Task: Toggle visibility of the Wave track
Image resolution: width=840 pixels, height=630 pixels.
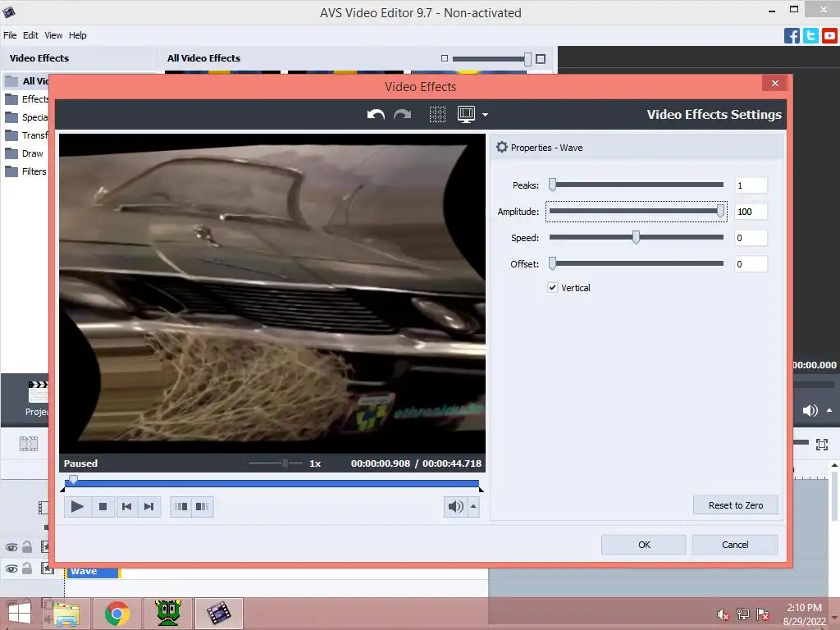Action: (x=11, y=569)
